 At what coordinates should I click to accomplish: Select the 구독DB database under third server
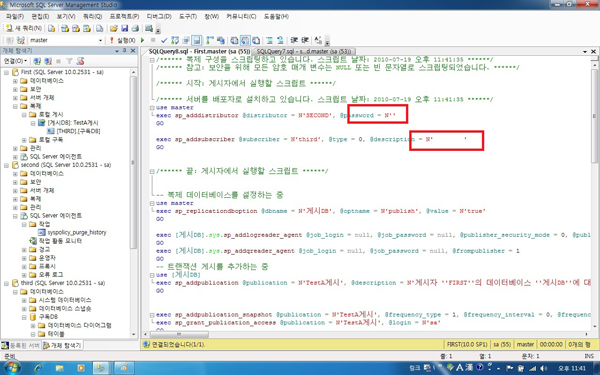[48, 317]
